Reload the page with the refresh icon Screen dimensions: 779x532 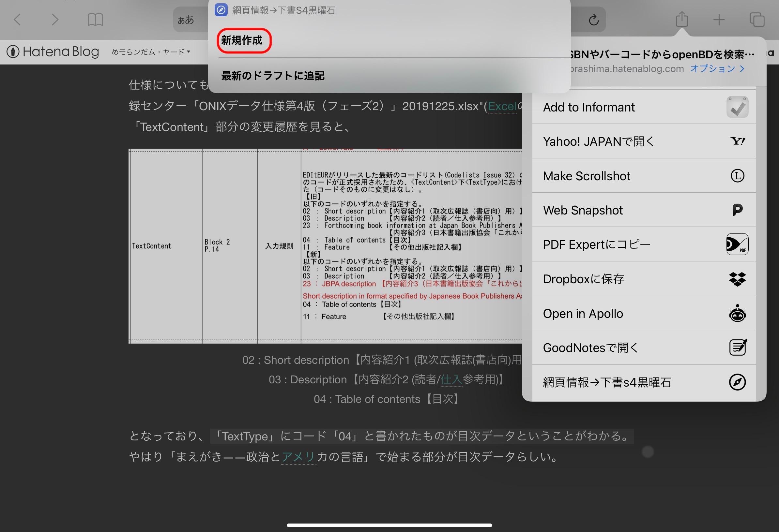594,20
